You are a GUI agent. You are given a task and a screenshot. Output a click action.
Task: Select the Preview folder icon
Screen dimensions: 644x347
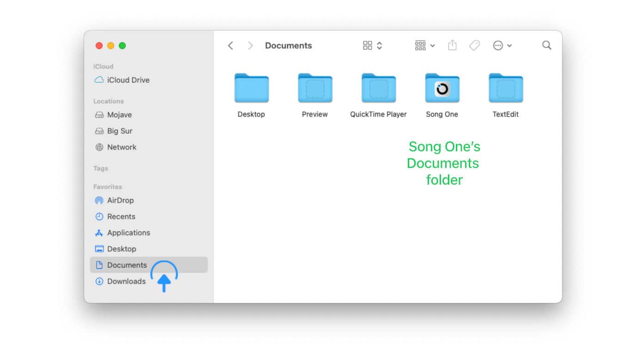pos(315,88)
